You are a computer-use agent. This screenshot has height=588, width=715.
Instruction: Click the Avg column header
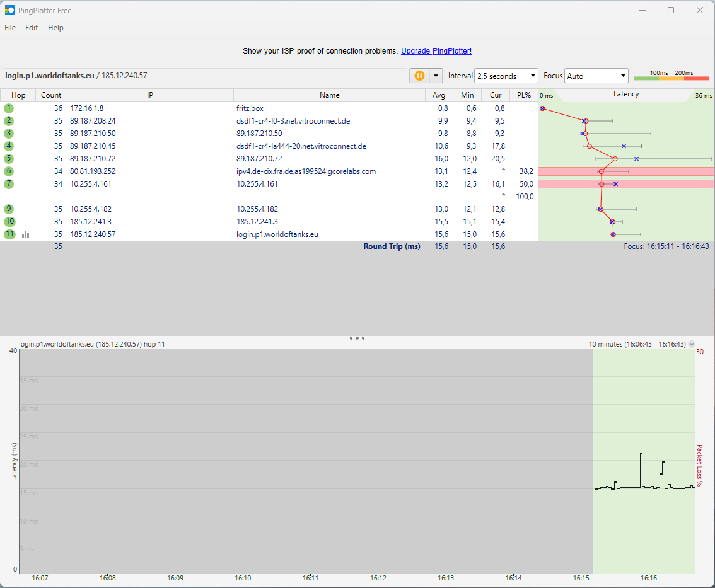pyautogui.click(x=439, y=95)
